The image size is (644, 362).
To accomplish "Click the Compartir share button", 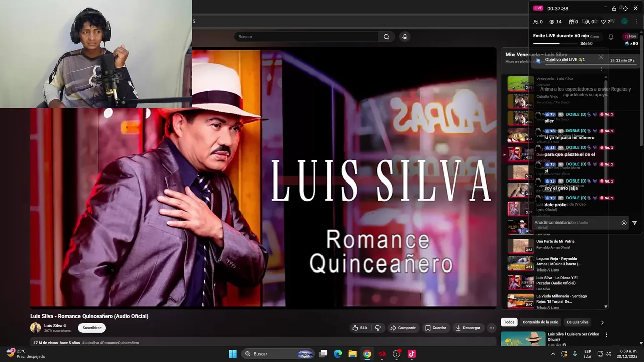I will [403, 328].
